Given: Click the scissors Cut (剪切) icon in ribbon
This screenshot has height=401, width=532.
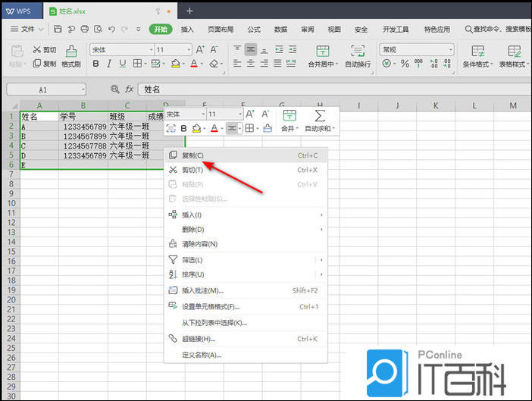Looking at the screenshot, I should (37, 50).
